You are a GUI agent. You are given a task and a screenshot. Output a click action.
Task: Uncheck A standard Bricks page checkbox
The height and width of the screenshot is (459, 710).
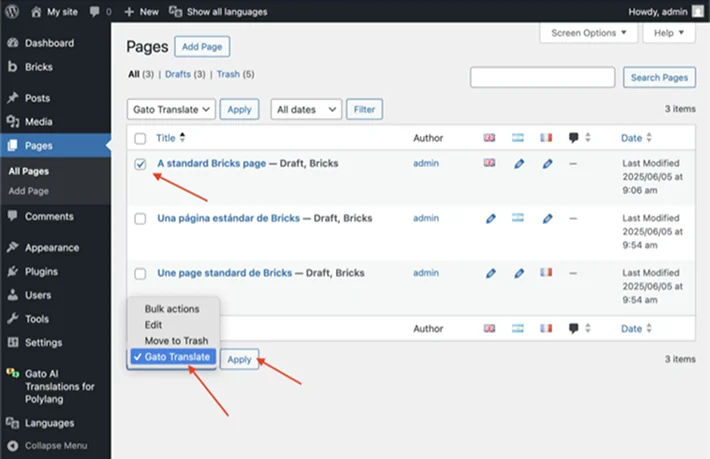[140, 164]
